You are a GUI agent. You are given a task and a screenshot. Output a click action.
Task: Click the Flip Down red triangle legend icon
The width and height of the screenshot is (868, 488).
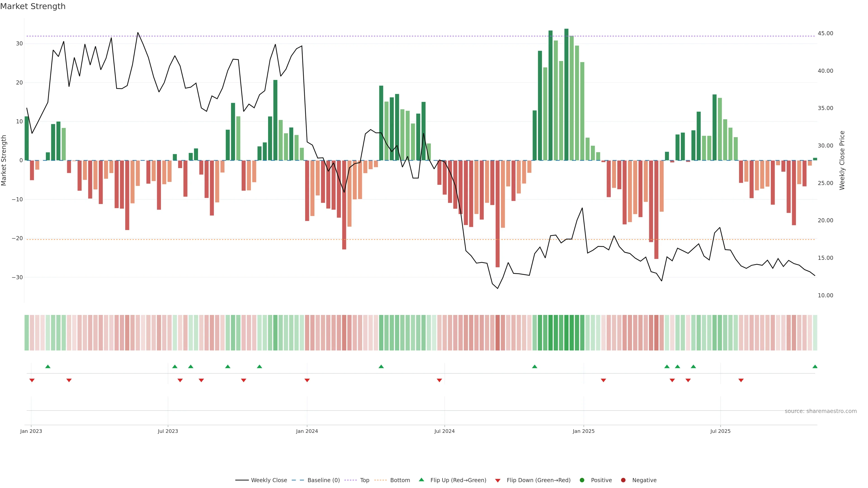coord(498,481)
